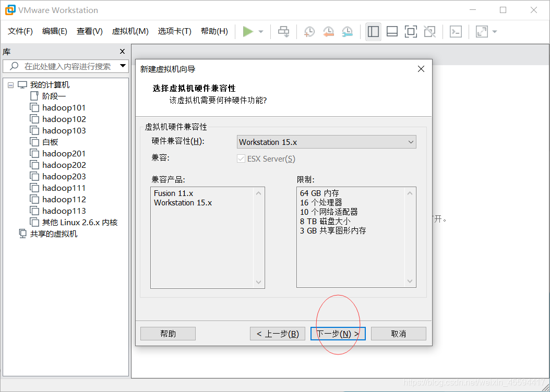The image size is (550, 392).
Task: Select the 阶段一 folder item
Action: point(54,96)
